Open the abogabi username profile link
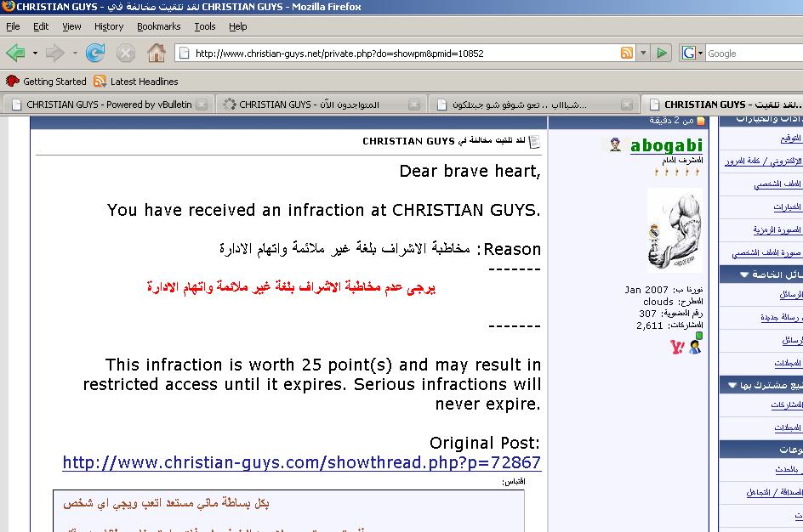Viewport: 803px width, 532px height. [x=666, y=145]
